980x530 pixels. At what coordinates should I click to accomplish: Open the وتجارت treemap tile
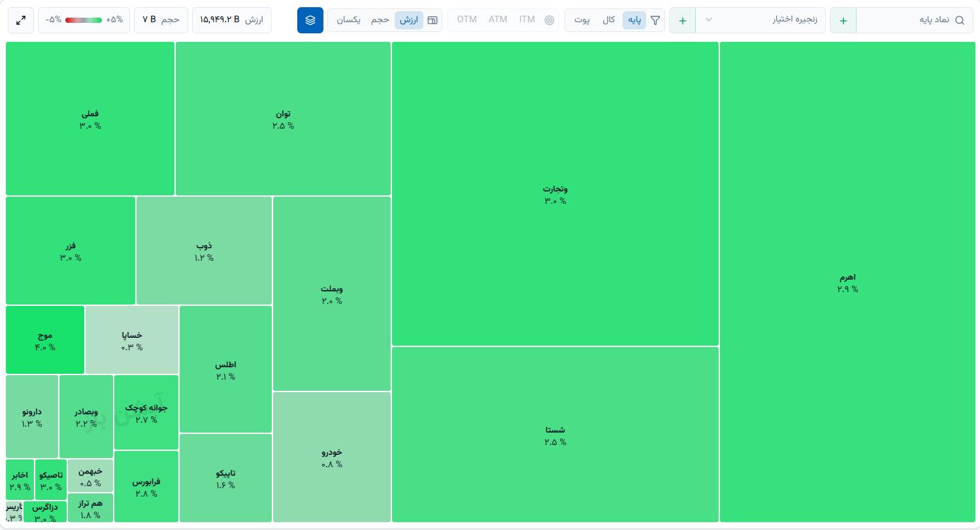click(x=555, y=194)
